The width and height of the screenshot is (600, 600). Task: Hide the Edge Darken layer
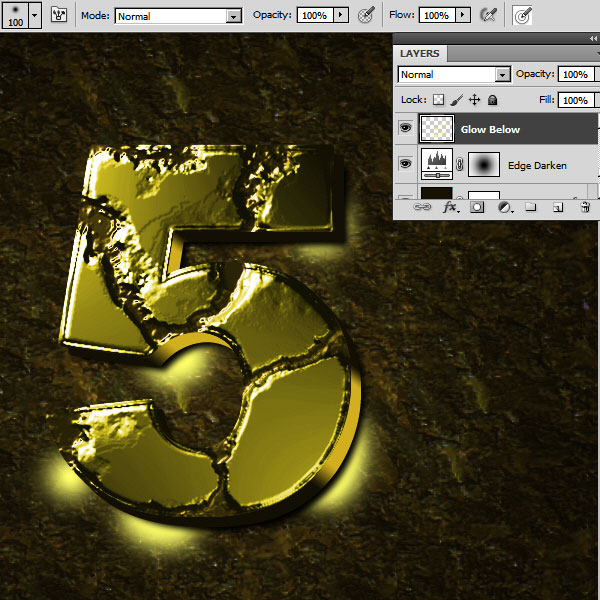pyautogui.click(x=406, y=163)
